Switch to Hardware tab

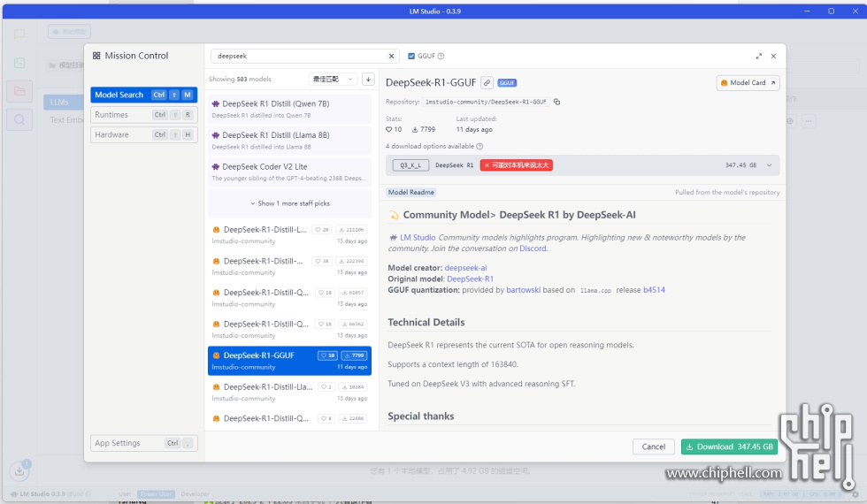click(x=143, y=134)
